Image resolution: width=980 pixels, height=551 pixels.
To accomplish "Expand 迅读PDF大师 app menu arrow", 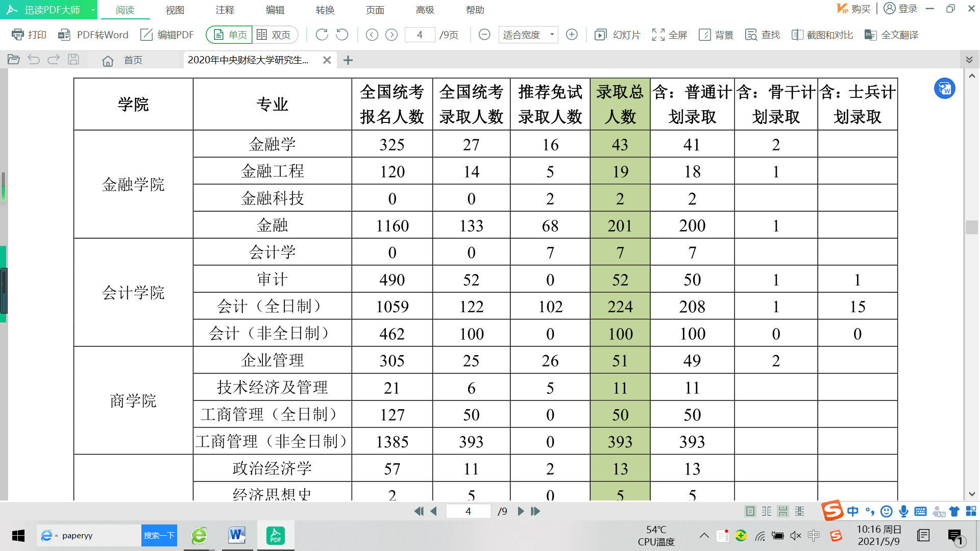I will click(93, 10).
